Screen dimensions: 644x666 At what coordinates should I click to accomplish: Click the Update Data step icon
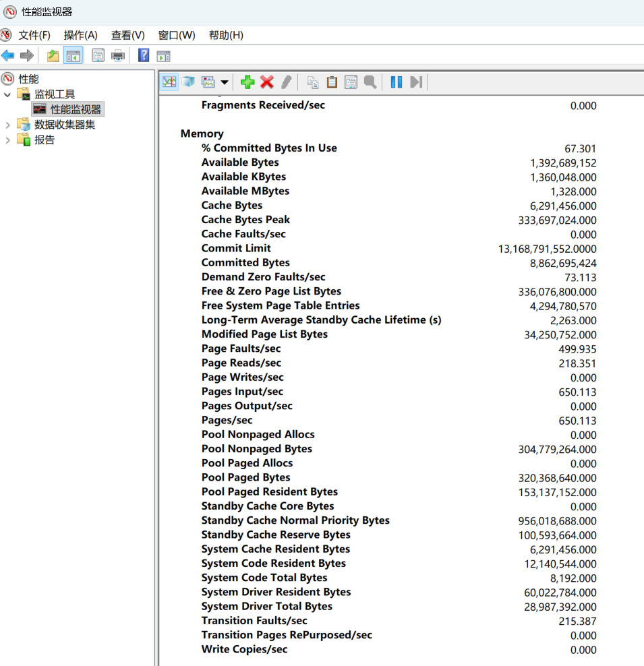(x=416, y=82)
